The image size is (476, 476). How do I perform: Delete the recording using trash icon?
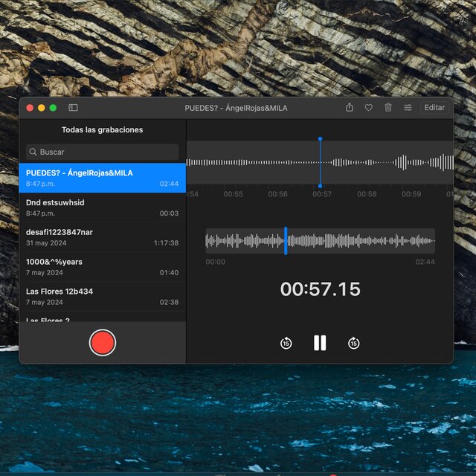click(x=388, y=107)
